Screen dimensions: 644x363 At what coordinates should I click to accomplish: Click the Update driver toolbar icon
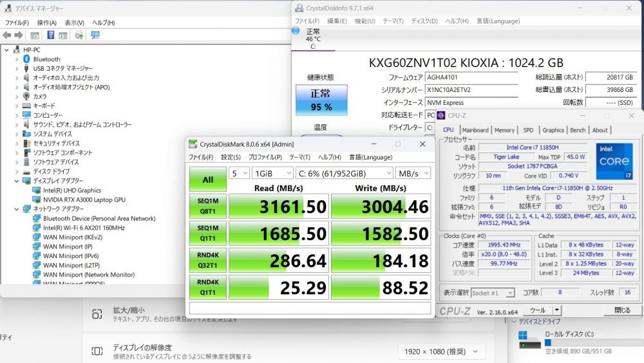[79, 35]
